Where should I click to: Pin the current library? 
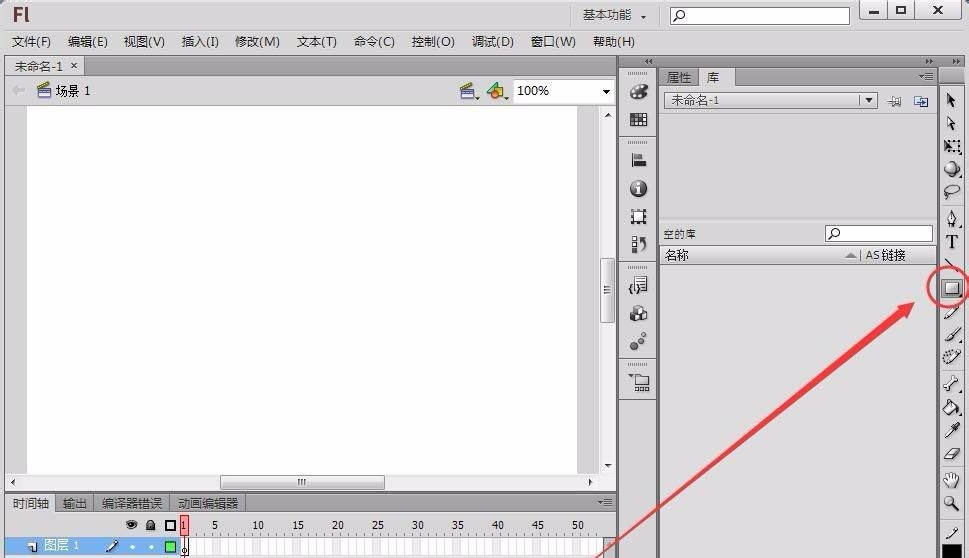click(x=894, y=101)
